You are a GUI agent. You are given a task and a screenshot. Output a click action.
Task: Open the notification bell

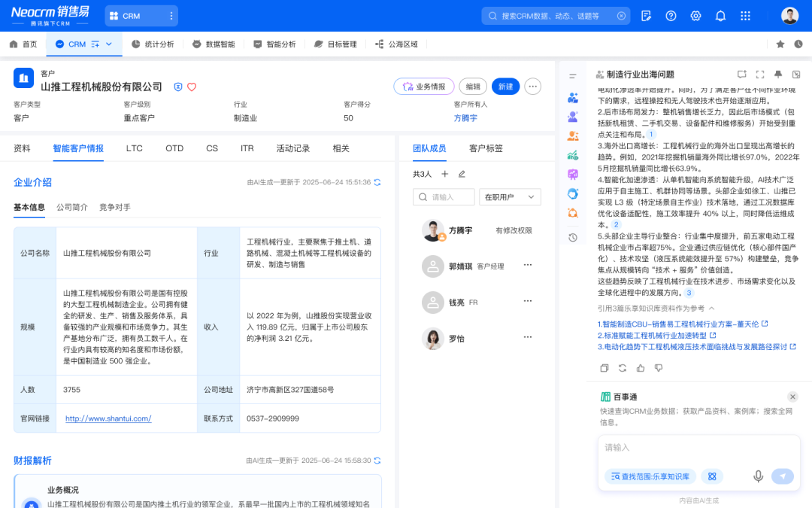(x=720, y=16)
